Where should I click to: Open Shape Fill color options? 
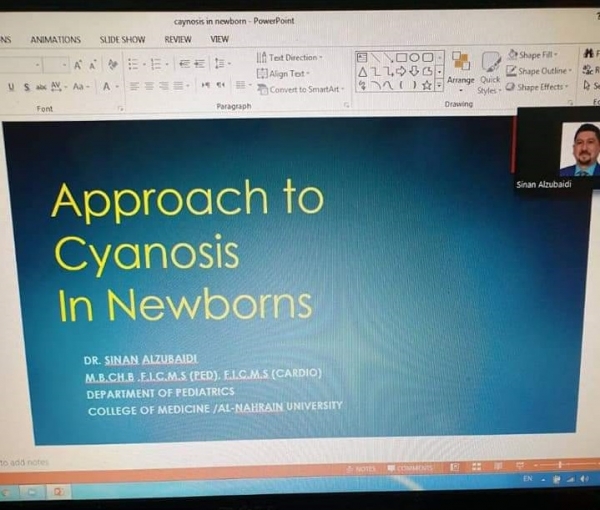[533, 55]
